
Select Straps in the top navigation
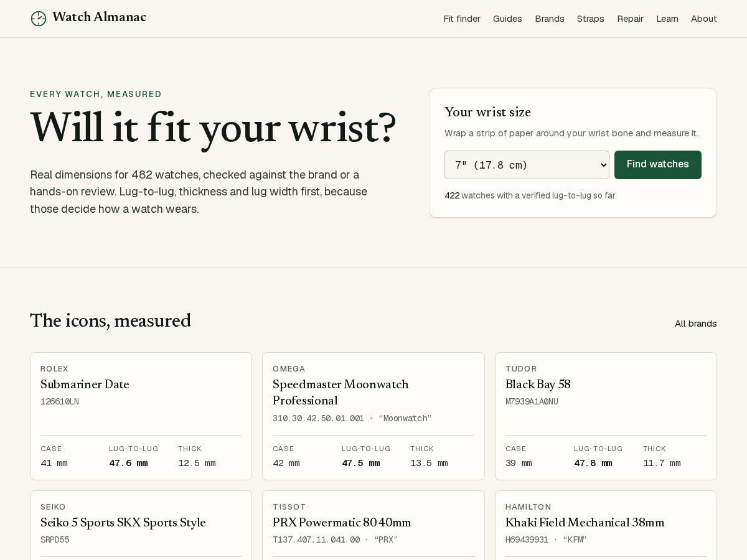click(x=590, y=19)
